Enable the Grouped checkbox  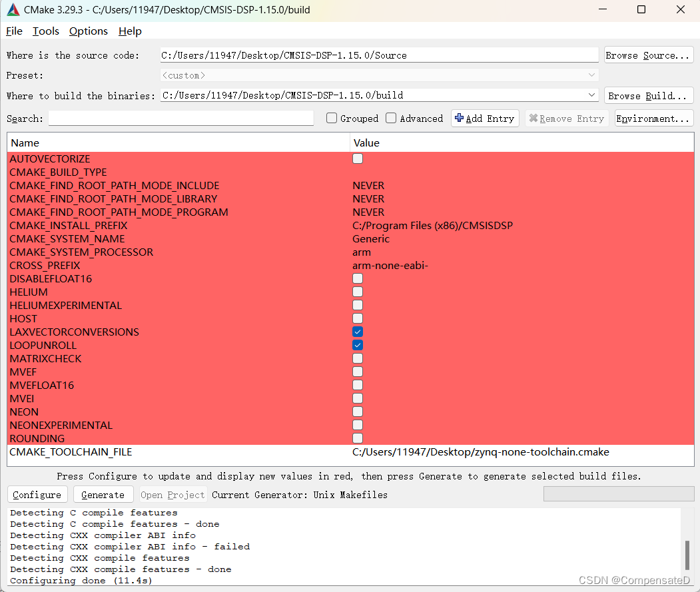tap(331, 118)
